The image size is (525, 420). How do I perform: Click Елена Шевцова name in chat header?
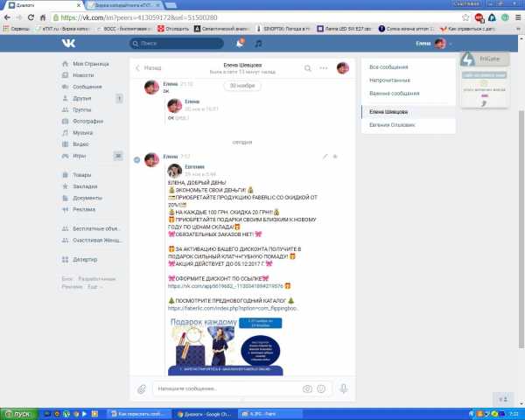click(242, 65)
